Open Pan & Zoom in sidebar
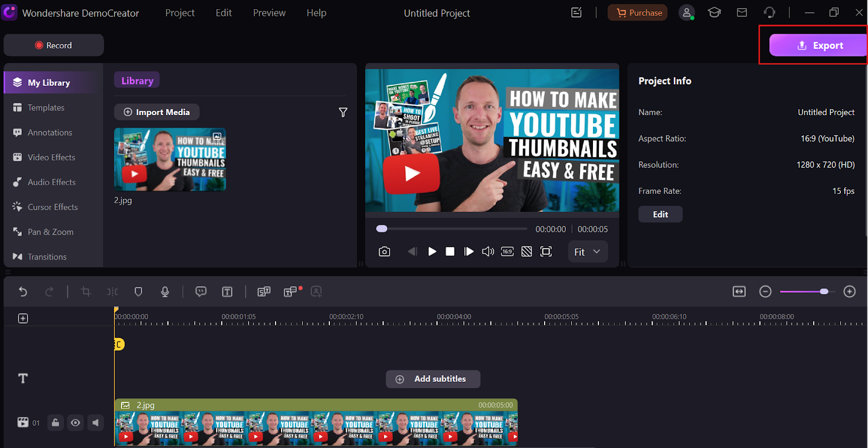The image size is (868, 448). 53,232
